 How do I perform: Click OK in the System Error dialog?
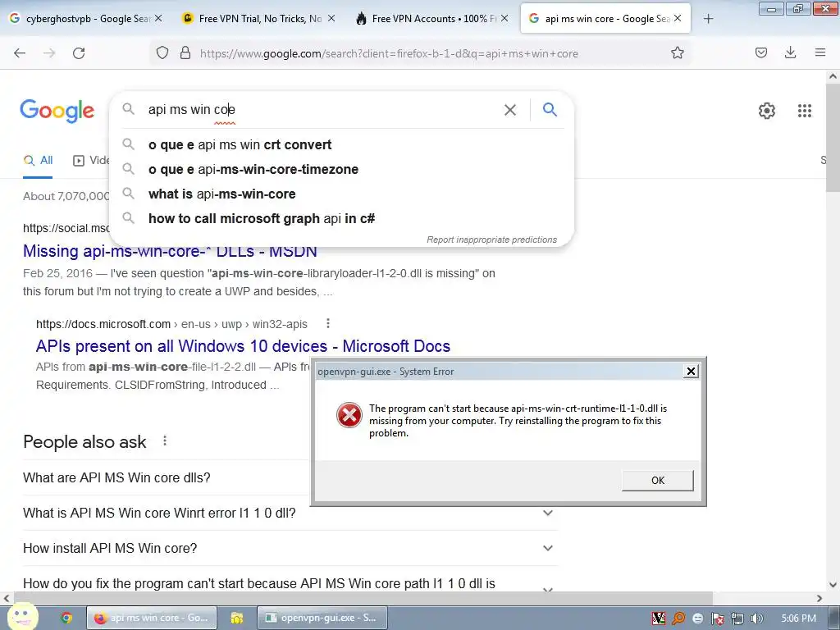(657, 481)
